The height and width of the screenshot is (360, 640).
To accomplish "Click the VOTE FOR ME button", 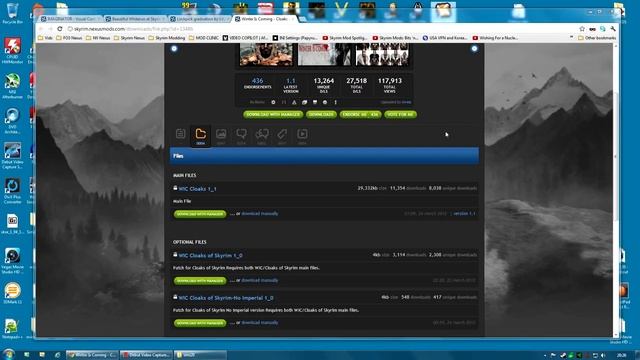I will pos(400,115).
